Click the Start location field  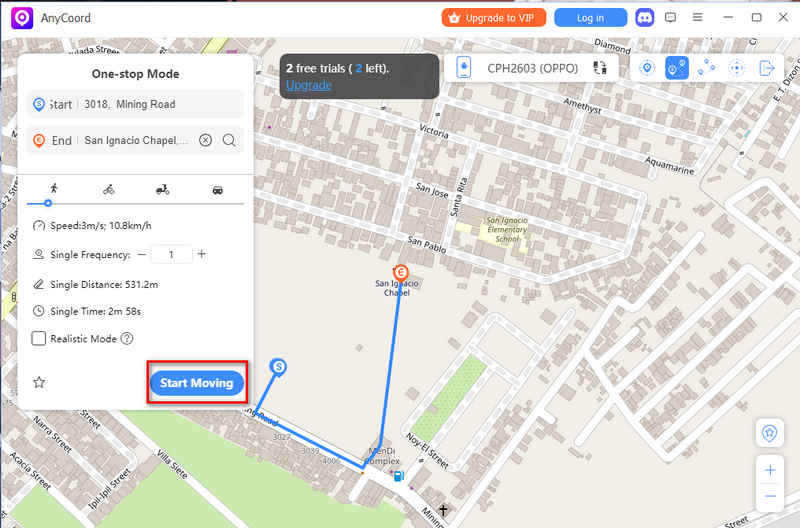pos(135,104)
